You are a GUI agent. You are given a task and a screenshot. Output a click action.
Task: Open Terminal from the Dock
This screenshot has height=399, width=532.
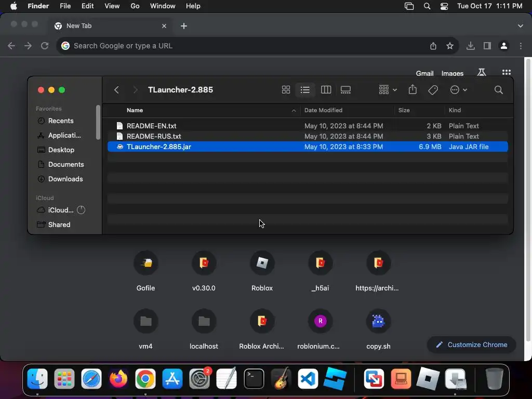tap(254, 379)
